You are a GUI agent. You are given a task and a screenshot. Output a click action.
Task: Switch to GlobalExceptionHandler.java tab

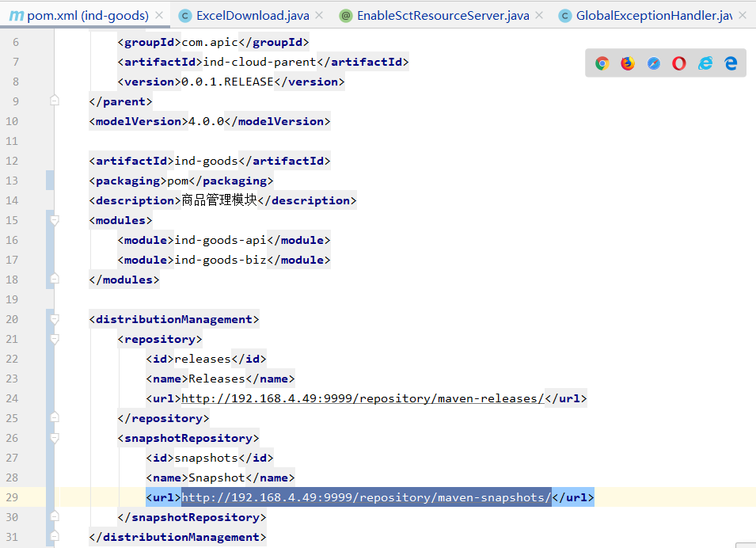coord(654,16)
